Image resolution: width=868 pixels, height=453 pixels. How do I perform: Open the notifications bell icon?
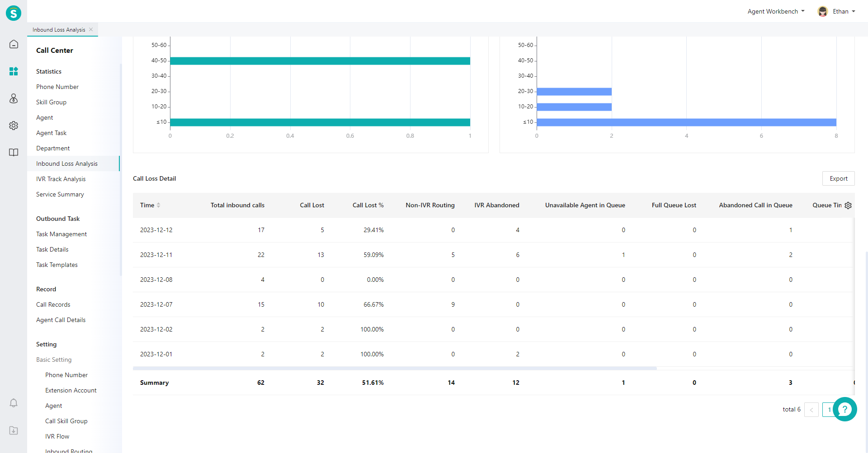[x=14, y=403]
